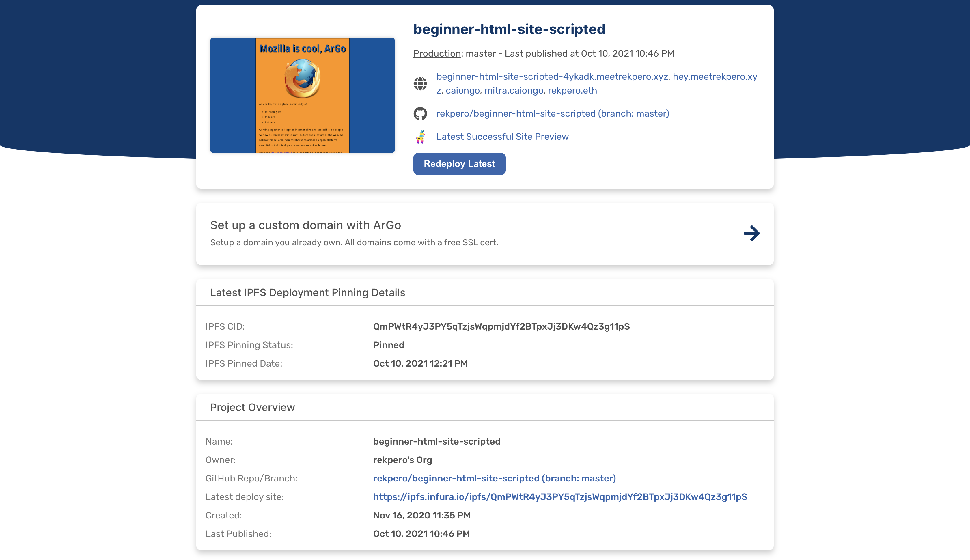Click Last Published value Oct 10, 2021 10:46 PM

(x=421, y=533)
